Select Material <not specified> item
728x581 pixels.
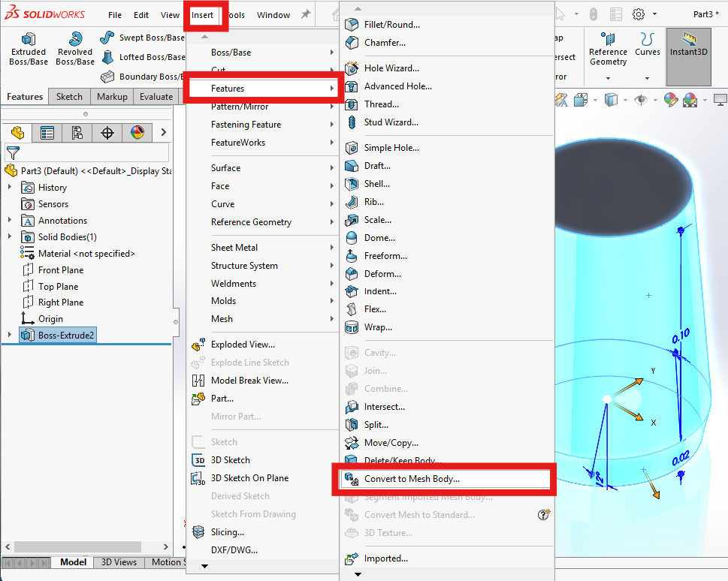86,254
